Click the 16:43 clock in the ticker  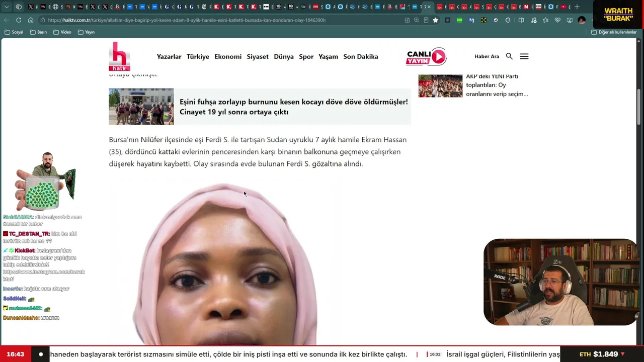click(x=16, y=354)
